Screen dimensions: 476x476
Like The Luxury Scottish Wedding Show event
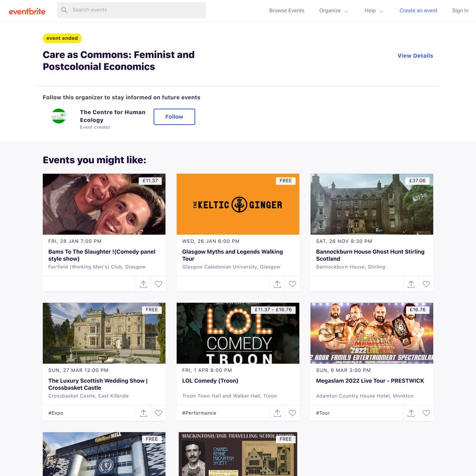159,413
